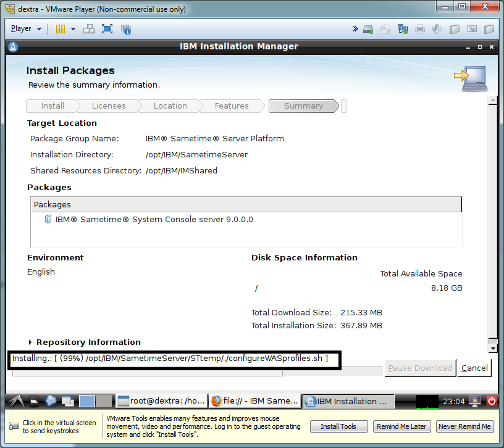The height and width of the screenshot is (448, 504).
Task: Click the red power/logout icon
Action: coord(492,401)
